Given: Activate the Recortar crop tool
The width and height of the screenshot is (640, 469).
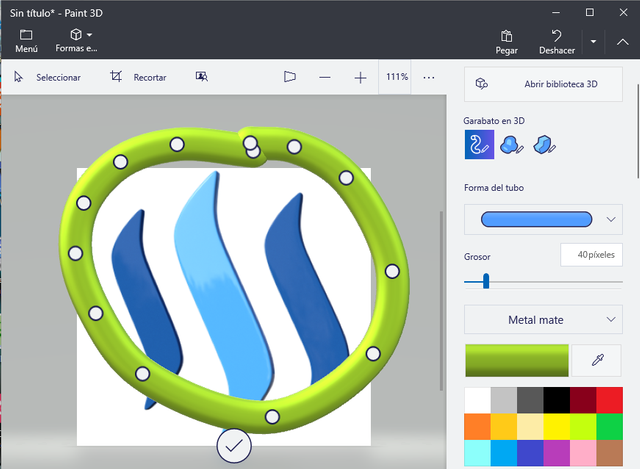Looking at the screenshot, I should pyautogui.click(x=138, y=77).
